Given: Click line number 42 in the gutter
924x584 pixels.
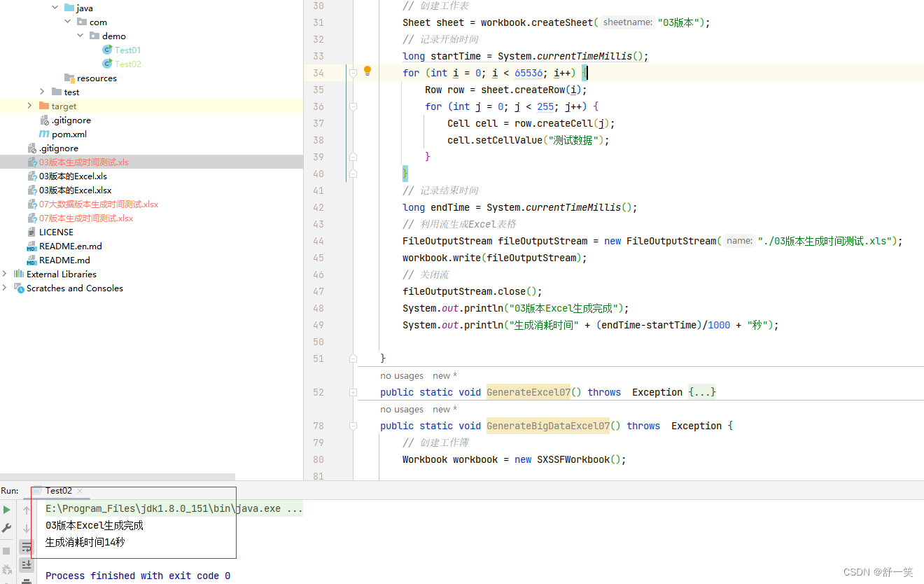Looking at the screenshot, I should 318,207.
